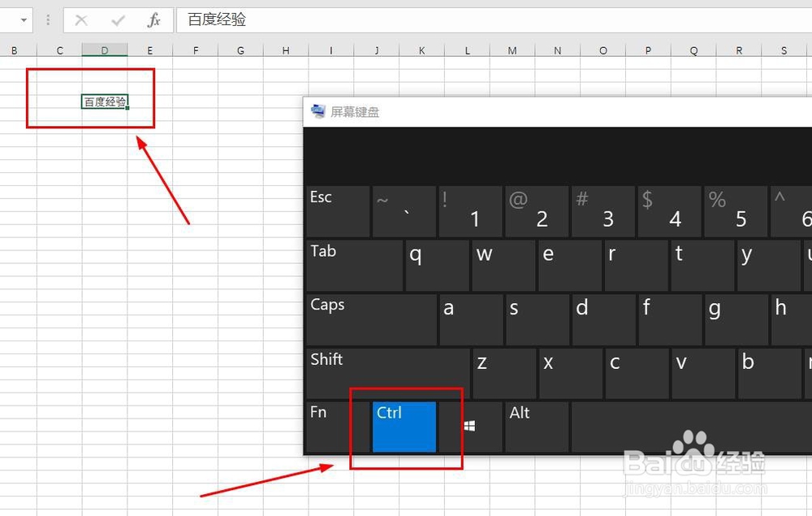Image resolution: width=812 pixels, height=516 pixels.
Task: Confirm the entry with the checkmark icon
Action: 118,20
